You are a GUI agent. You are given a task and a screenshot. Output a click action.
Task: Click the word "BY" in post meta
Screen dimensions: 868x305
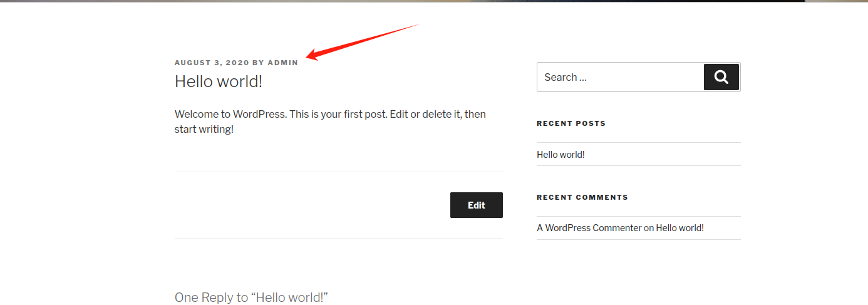[x=258, y=63]
